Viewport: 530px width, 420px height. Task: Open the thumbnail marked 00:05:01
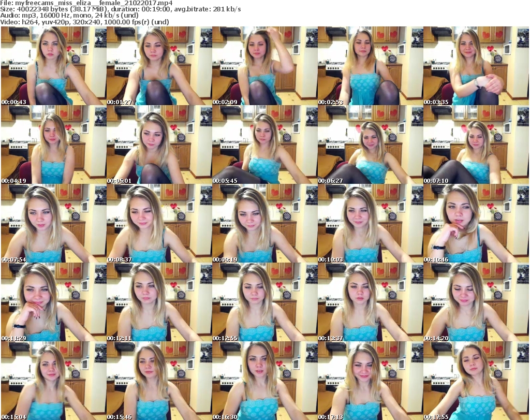[159, 144]
